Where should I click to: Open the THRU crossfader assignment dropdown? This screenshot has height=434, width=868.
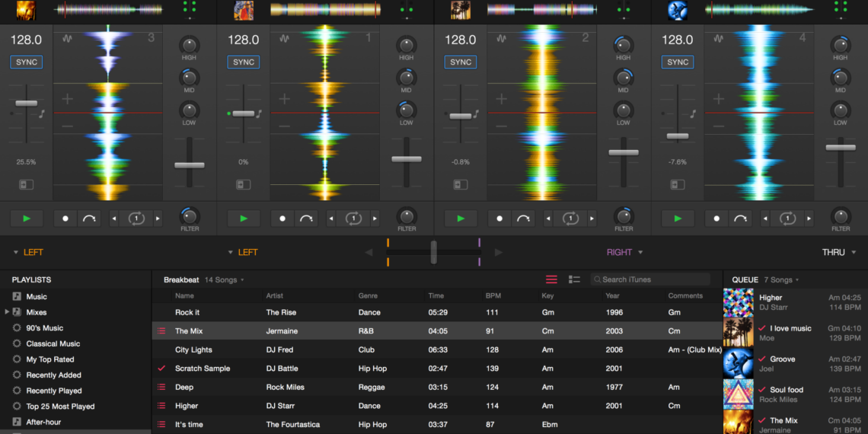point(839,252)
